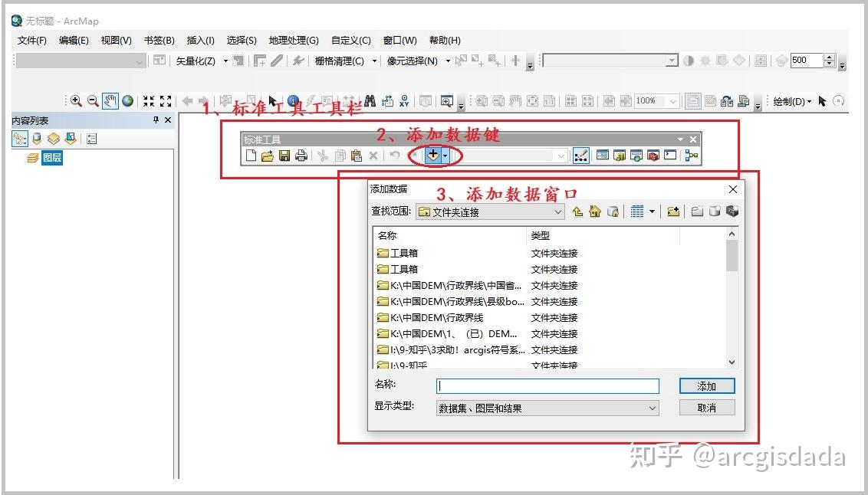Open the 地理处理(G) menu

[x=294, y=41]
